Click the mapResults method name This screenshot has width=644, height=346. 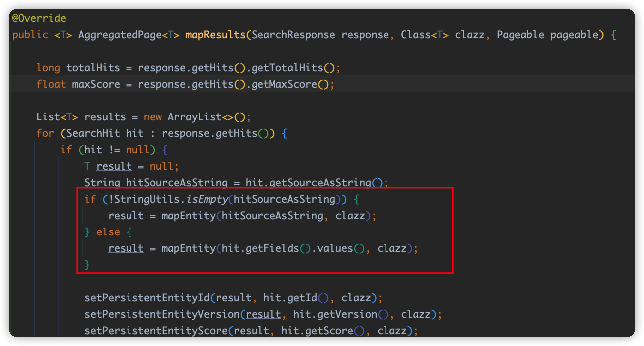(x=215, y=35)
